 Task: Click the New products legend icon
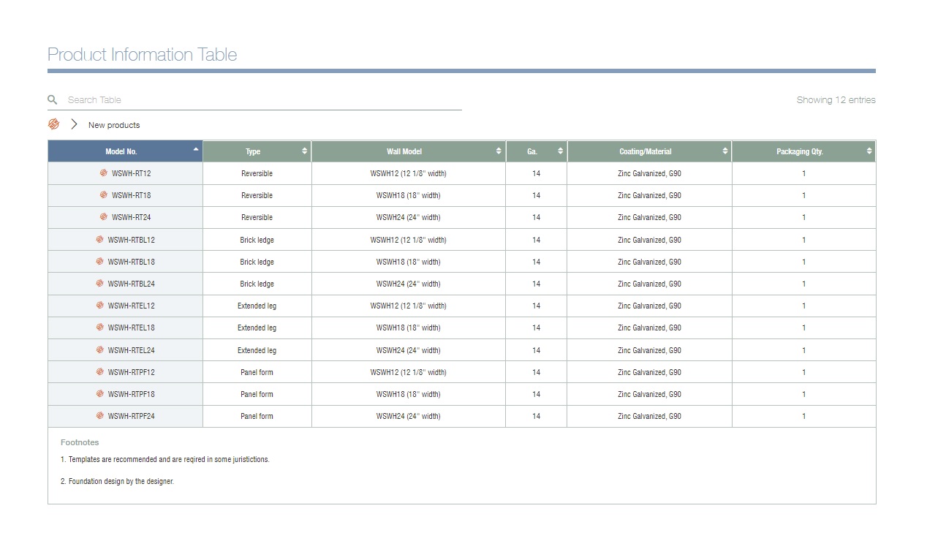(53, 124)
